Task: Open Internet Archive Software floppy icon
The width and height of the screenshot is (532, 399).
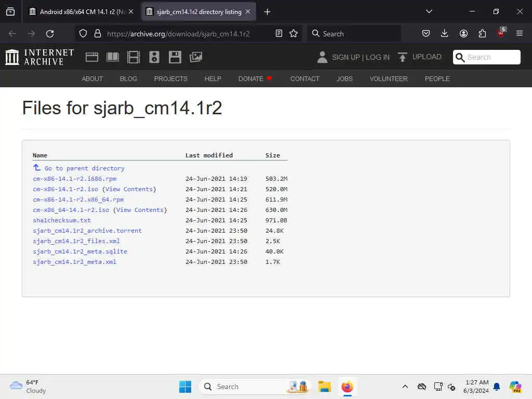Action: pyautogui.click(x=175, y=57)
